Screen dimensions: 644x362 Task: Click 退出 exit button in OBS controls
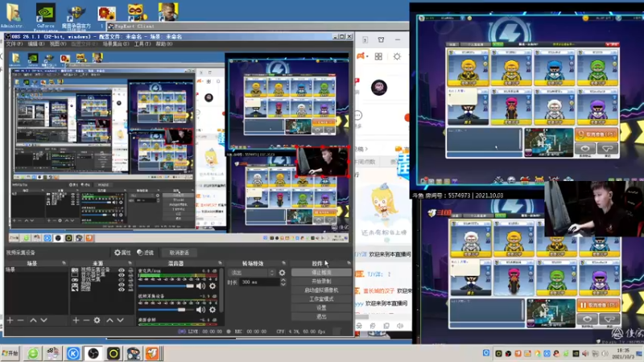(x=321, y=316)
